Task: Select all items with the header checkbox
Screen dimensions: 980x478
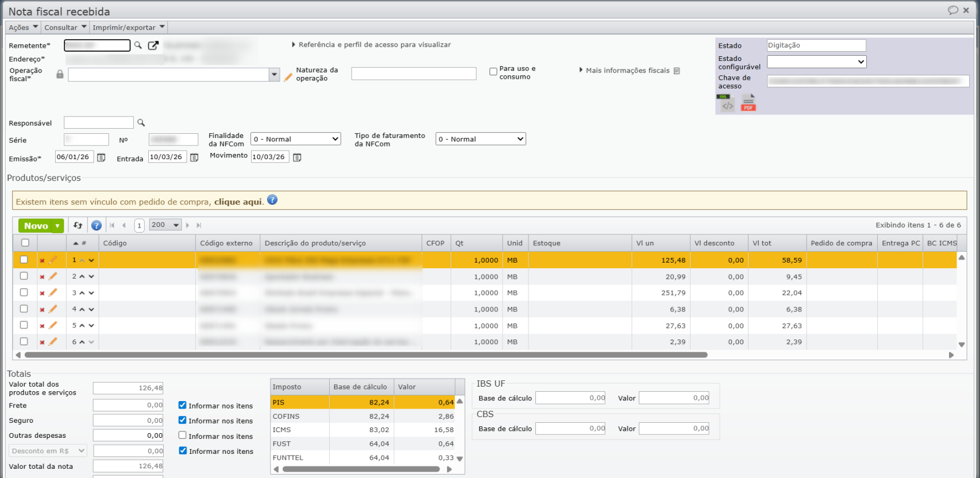Action: 25,243
